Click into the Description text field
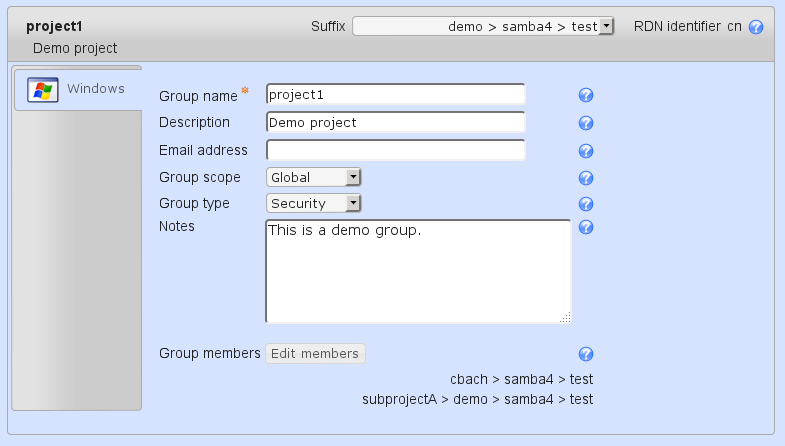Screen dimensions: 785x446 pos(395,123)
